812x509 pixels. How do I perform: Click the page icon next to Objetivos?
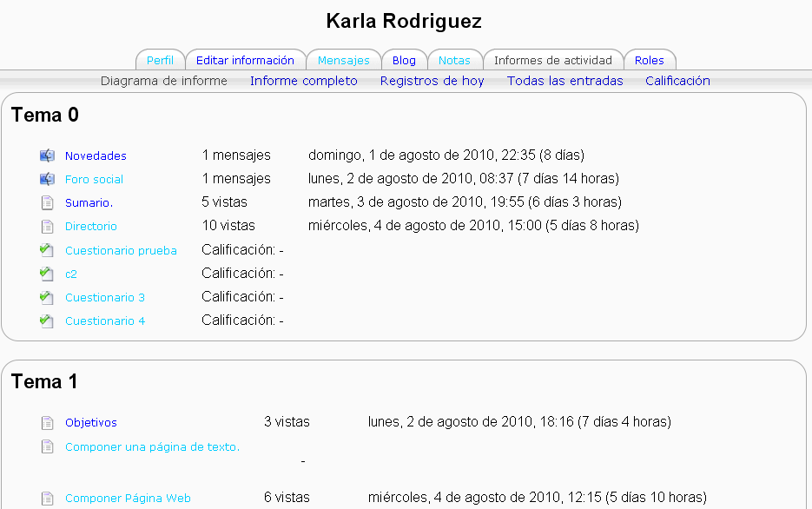(x=47, y=423)
